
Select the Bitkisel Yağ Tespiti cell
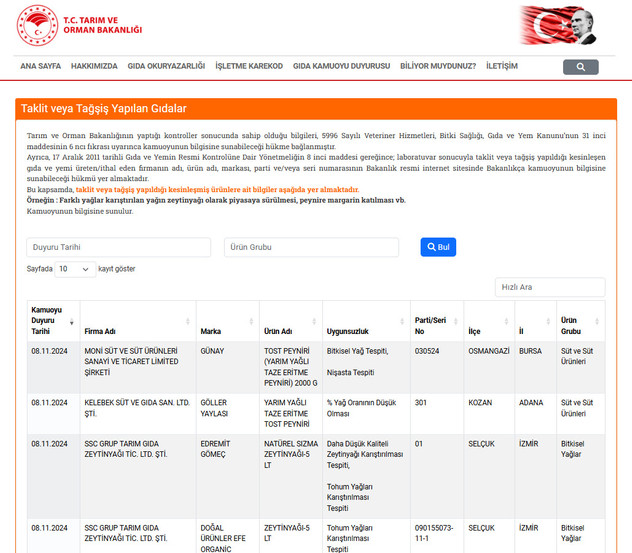366,367
